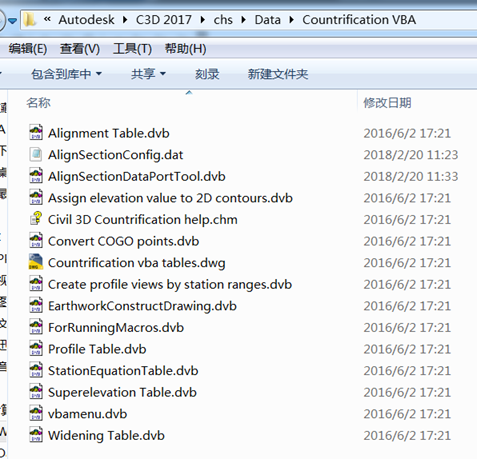Navigate to Data in the breadcrumb
The image size is (477, 459).
(268, 20)
